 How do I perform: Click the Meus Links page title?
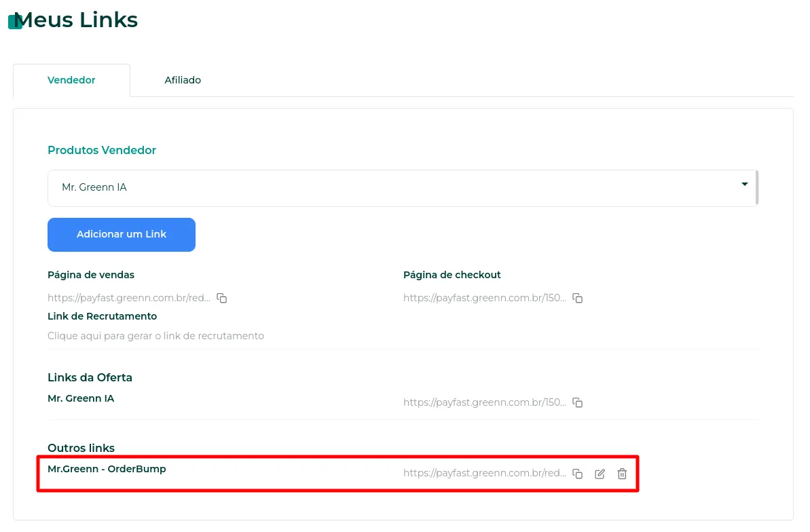(x=76, y=20)
